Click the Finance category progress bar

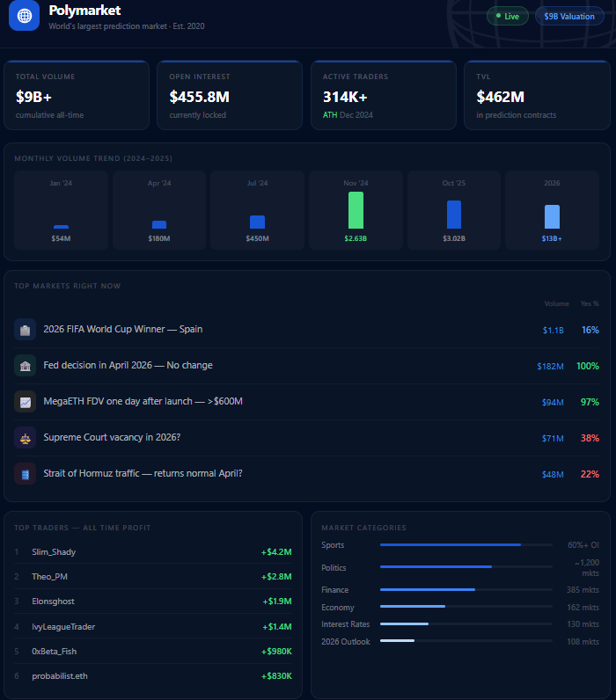pyautogui.click(x=466, y=590)
